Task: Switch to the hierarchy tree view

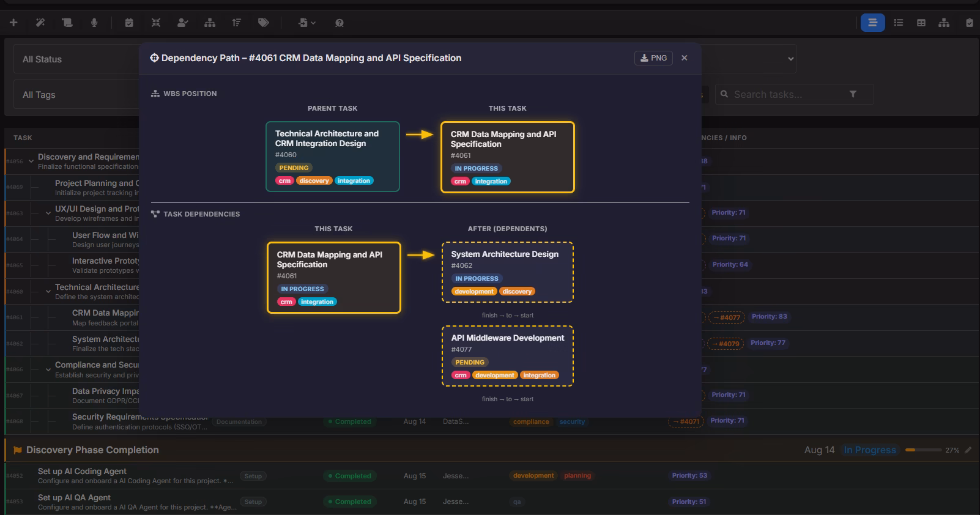Action: pos(945,23)
